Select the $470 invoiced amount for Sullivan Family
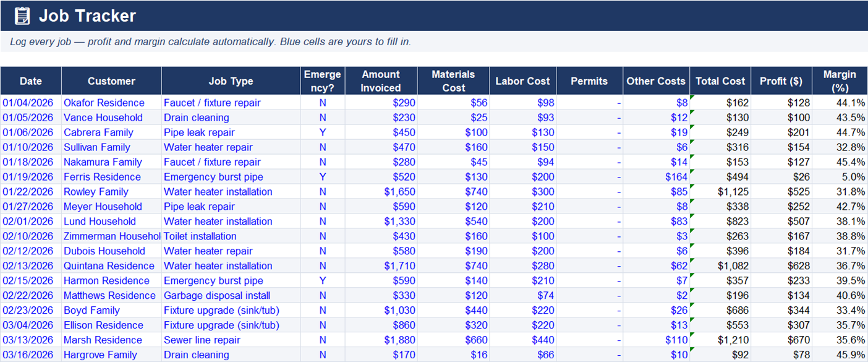 click(381, 147)
